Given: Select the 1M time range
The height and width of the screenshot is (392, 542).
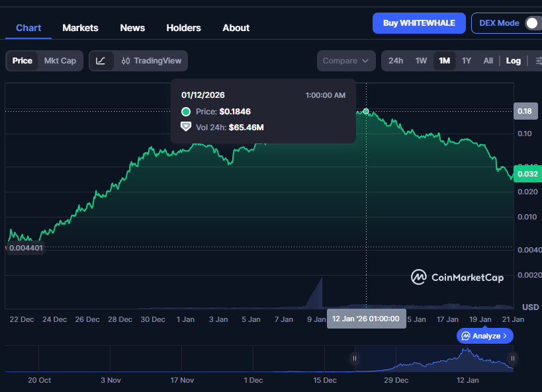Looking at the screenshot, I should pos(445,61).
